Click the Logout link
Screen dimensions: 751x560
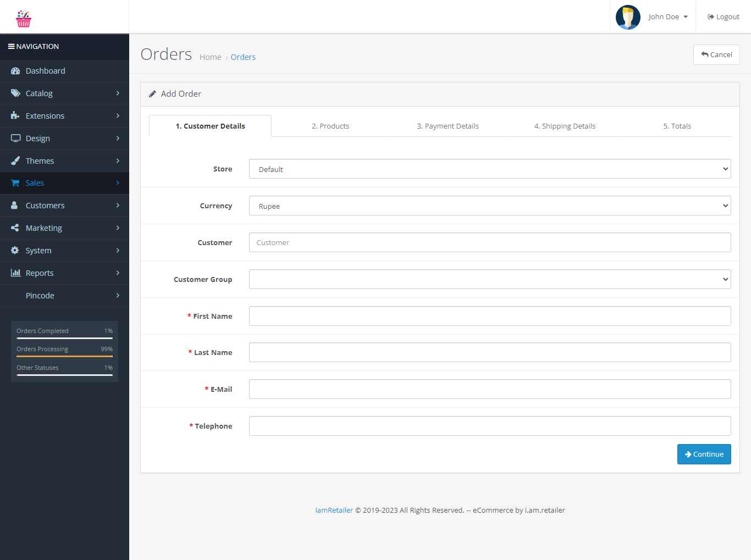click(x=724, y=17)
